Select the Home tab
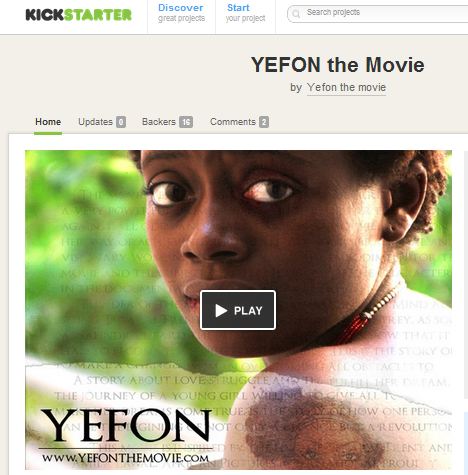The height and width of the screenshot is (475, 468). (x=48, y=122)
